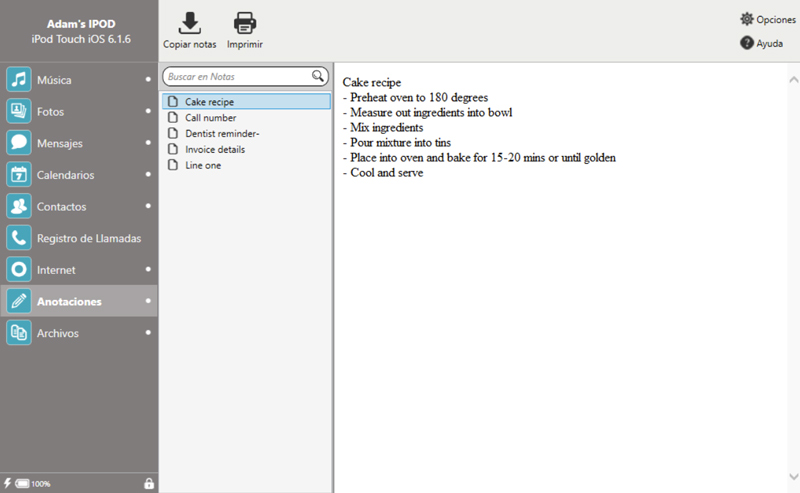Image resolution: width=800 pixels, height=493 pixels.
Task: Click the charging bolt status icon
Action: click(8, 483)
